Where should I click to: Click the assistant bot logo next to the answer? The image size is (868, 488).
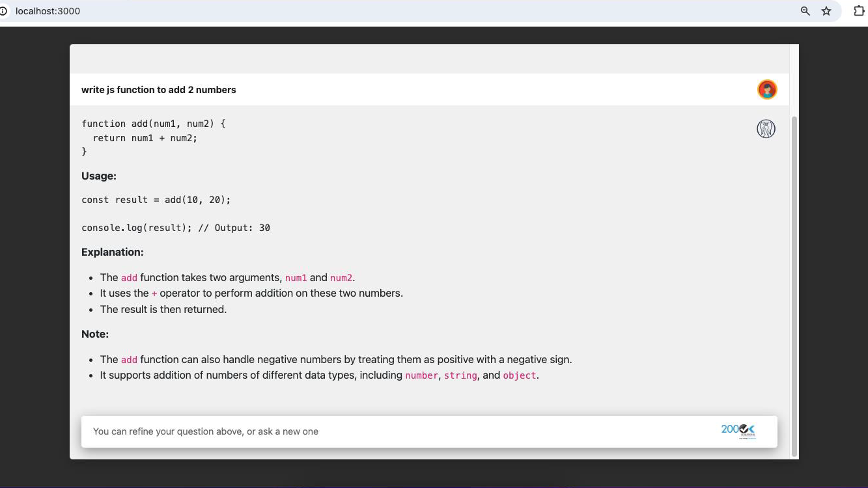pos(766,128)
